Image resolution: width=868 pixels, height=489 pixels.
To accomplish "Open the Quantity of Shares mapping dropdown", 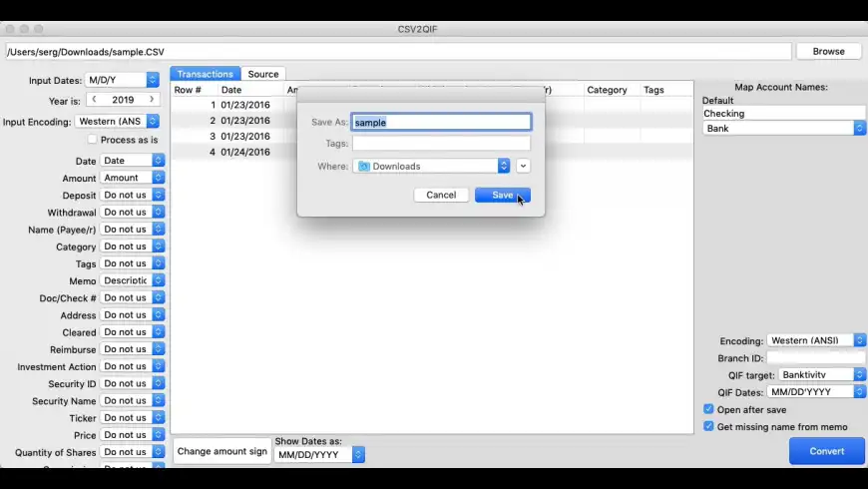I will (133, 452).
